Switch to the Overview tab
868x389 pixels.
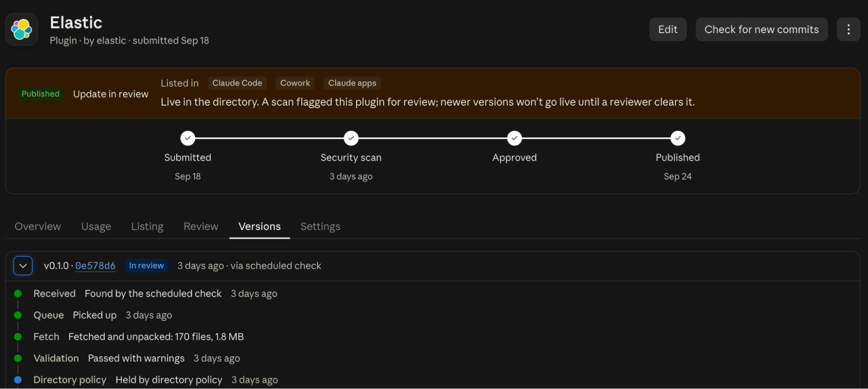coord(38,226)
